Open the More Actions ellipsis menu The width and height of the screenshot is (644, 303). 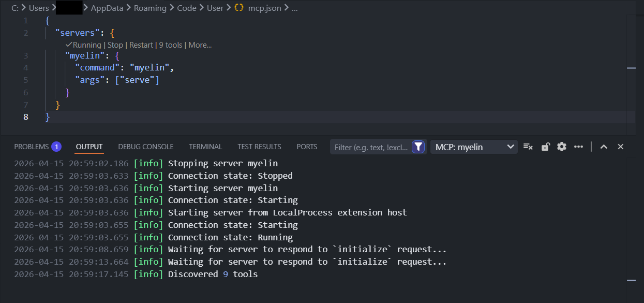tap(578, 147)
